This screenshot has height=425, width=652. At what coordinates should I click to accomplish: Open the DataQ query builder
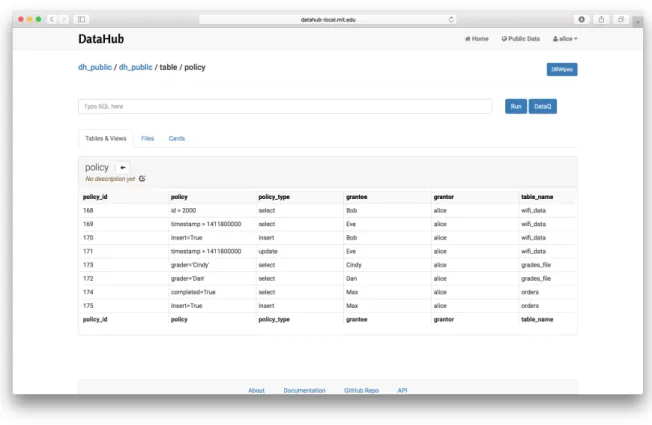pos(543,106)
